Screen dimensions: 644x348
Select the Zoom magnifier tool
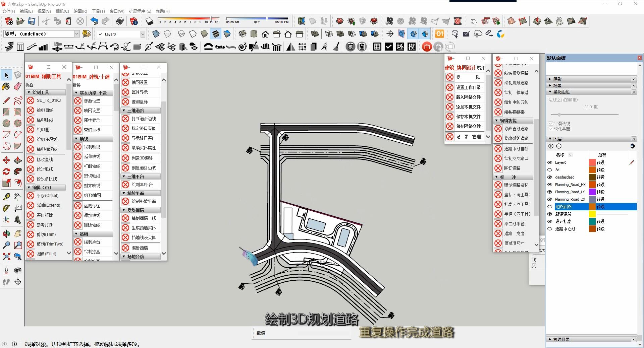[6, 245]
